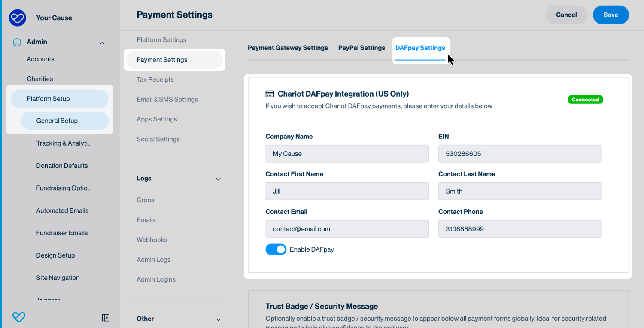The width and height of the screenshot is (644, 328).
Task: Click the green Connected status badge
Action: click(x=585, y=100)
